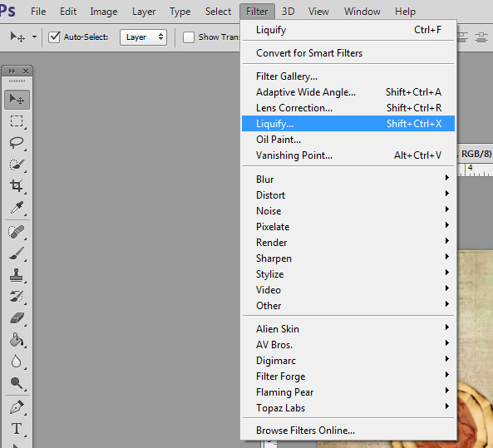493x448 pixels.
Task: Expand the Video filter submenu
Action: click(348, 289)
